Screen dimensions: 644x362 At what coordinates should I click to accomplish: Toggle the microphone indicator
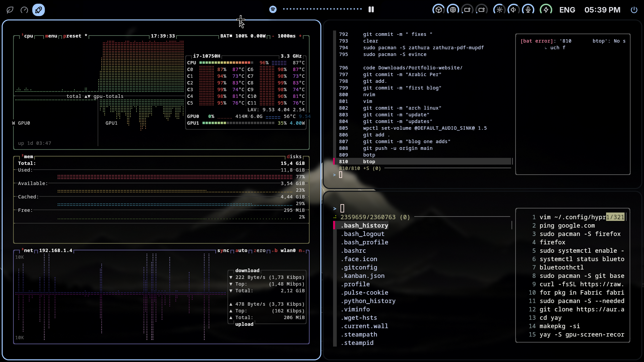[x=528, y=10]
